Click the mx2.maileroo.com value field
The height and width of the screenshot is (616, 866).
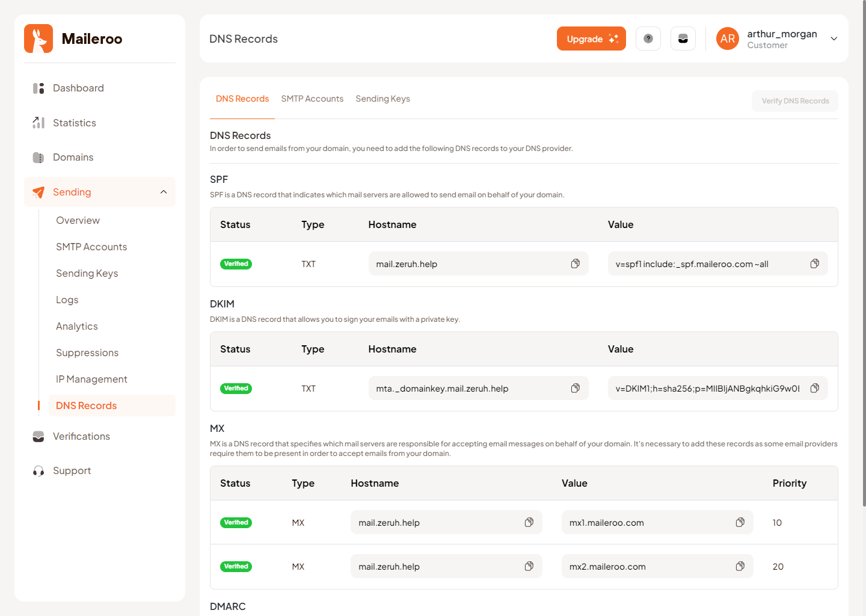[x=657, y=566]
